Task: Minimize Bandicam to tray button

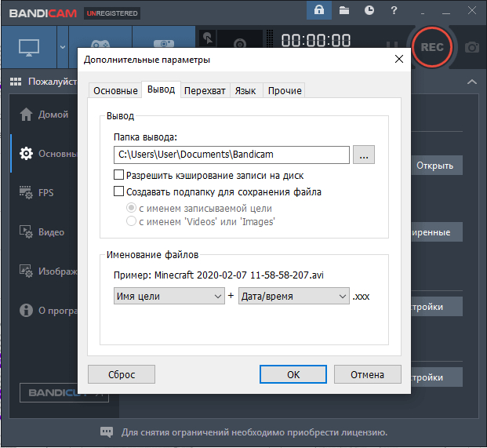Action: pos(423,13)
